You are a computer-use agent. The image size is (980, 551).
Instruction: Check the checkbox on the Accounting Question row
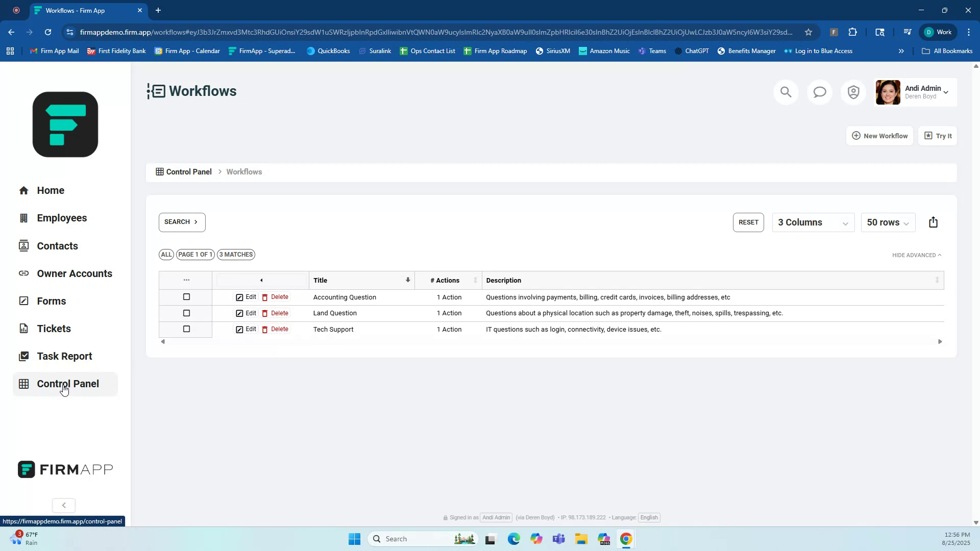[x=186, y=297]
